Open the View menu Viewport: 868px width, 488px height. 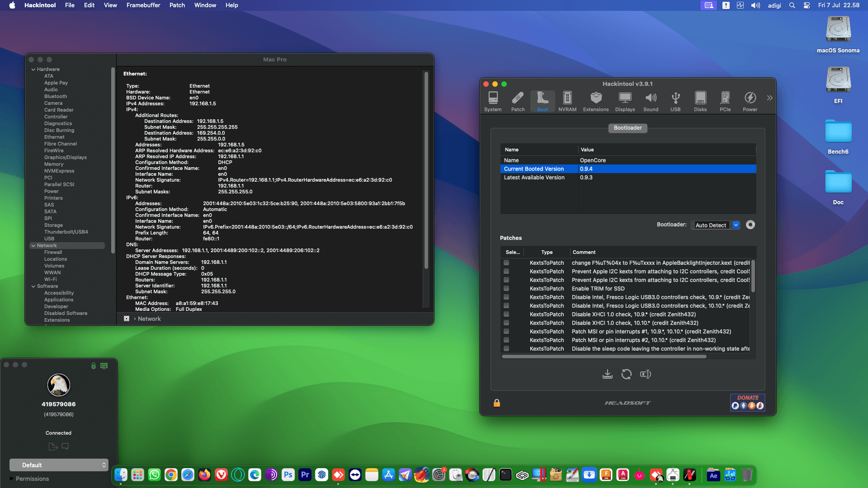(110, 5)
